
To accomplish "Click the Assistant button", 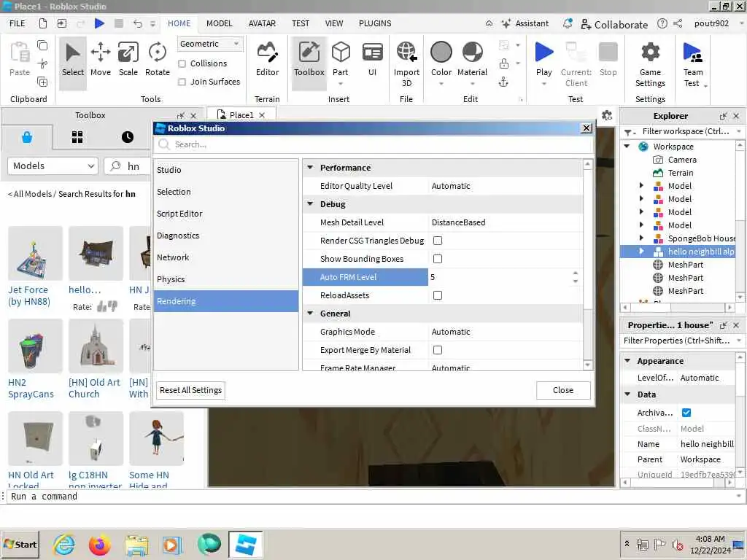I will click(525, 23).
